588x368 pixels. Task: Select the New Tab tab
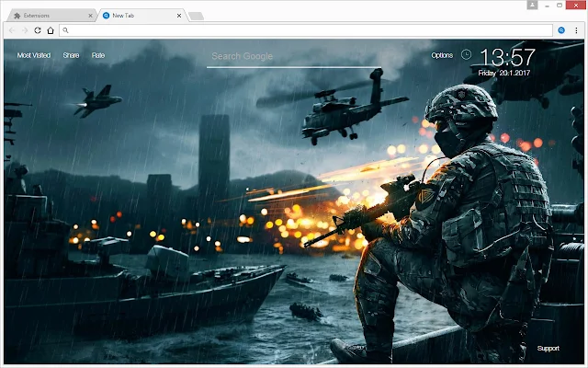[141, 16]
